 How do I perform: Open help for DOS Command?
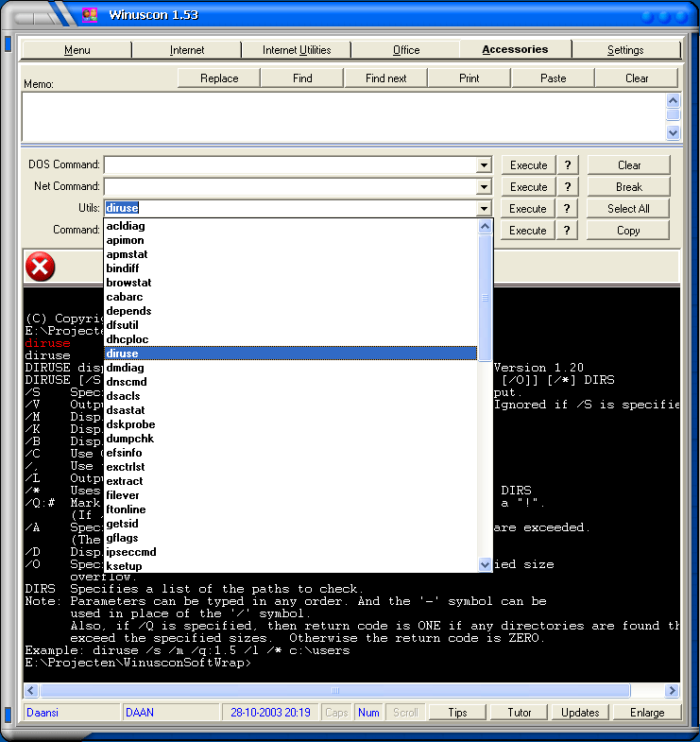coord(568,165)
